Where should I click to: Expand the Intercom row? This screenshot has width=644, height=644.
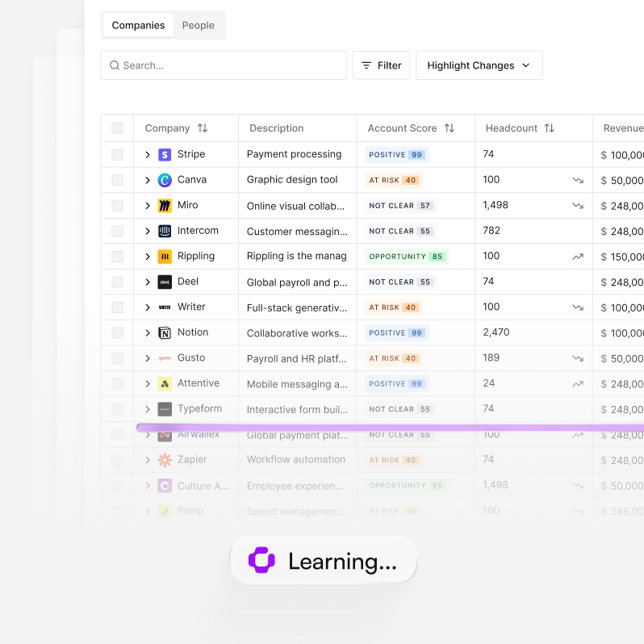point(148,232)
